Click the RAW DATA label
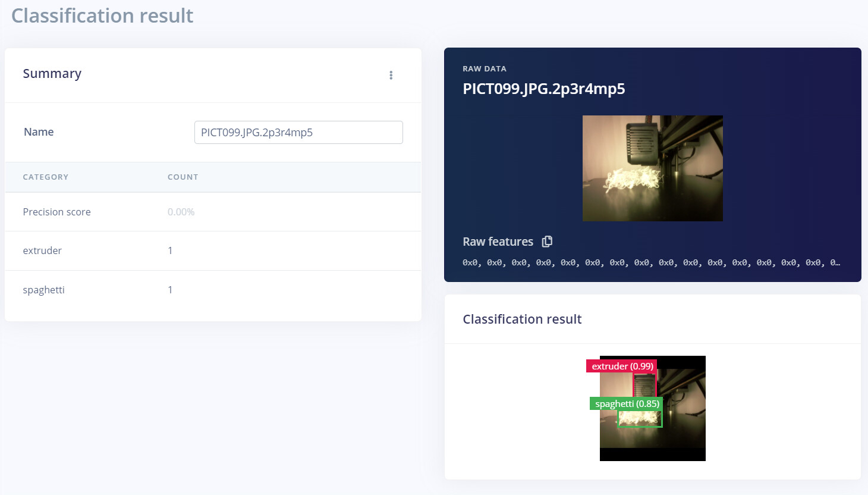 (x=485, y=68)
